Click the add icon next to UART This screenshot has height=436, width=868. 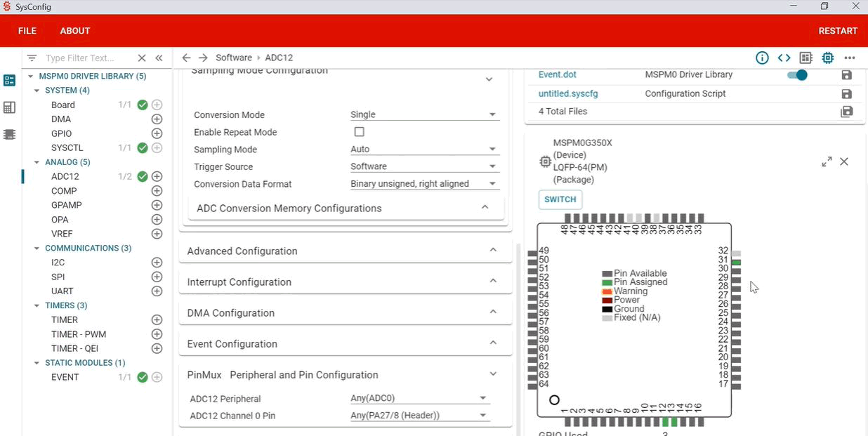157,291
